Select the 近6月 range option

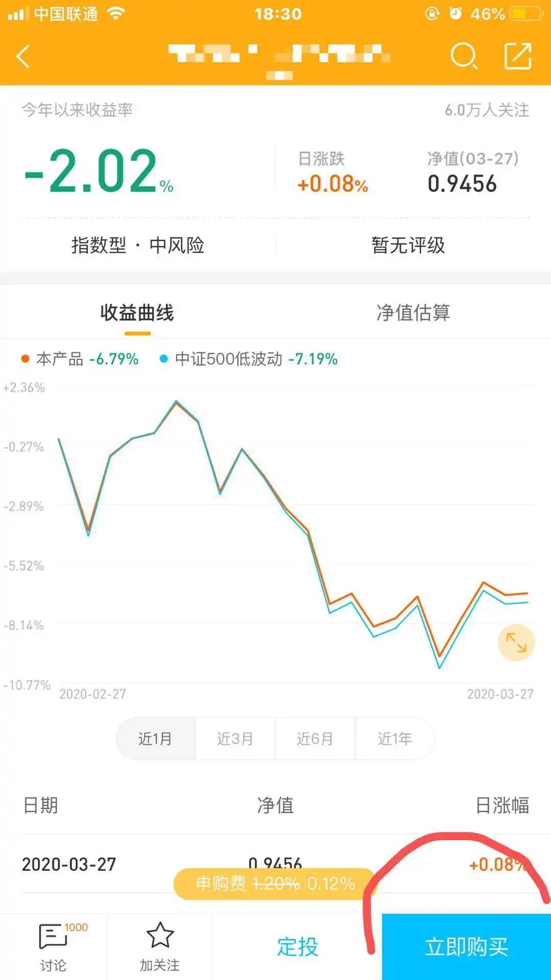pos(315,739)
